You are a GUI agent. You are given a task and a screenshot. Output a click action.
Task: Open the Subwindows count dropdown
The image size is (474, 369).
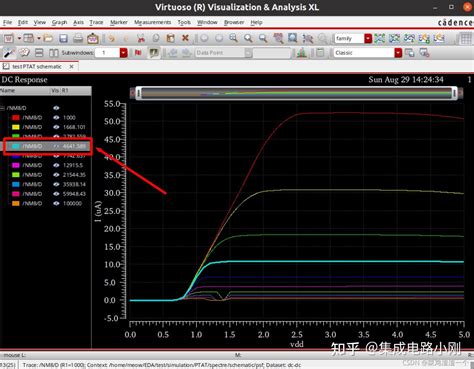[x=123, y=53]
